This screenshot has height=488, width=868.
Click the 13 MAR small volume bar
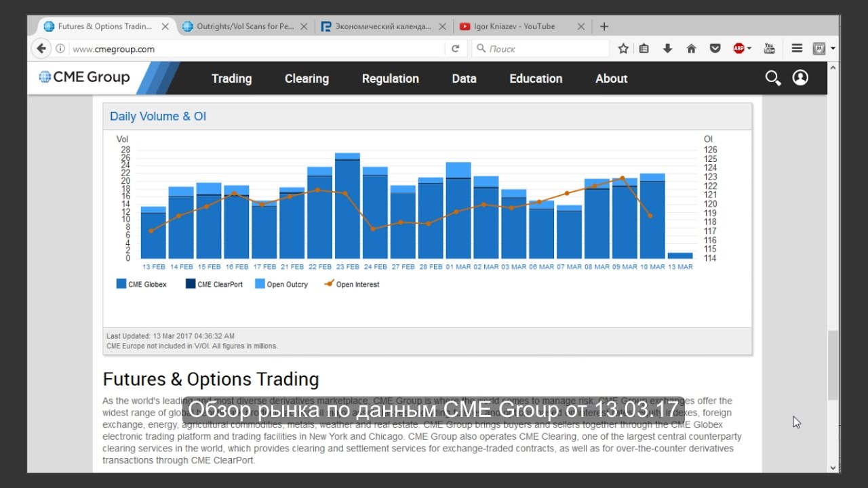(x=680, y=256)
